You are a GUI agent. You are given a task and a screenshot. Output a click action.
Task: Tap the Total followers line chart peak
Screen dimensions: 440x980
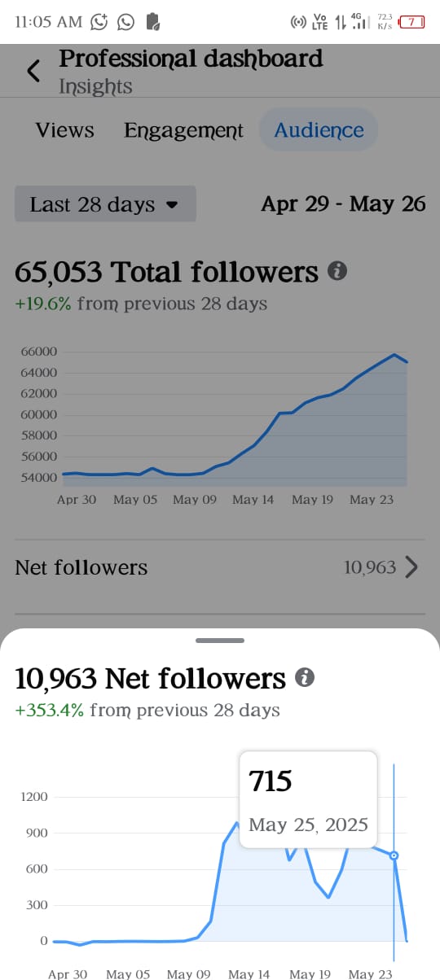[x=394, y=354]
